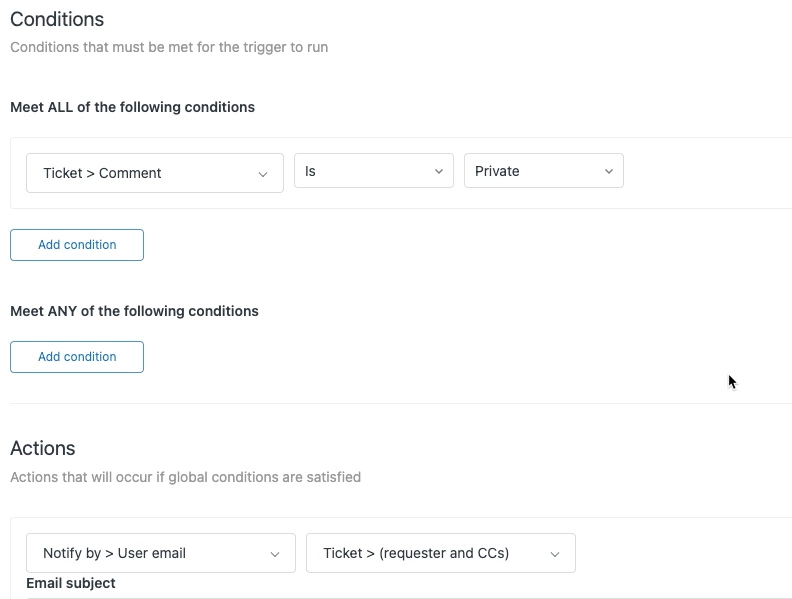Click the chevron arrow beside Private
Viewport: 792px width, 599px height.
(608, 172)
